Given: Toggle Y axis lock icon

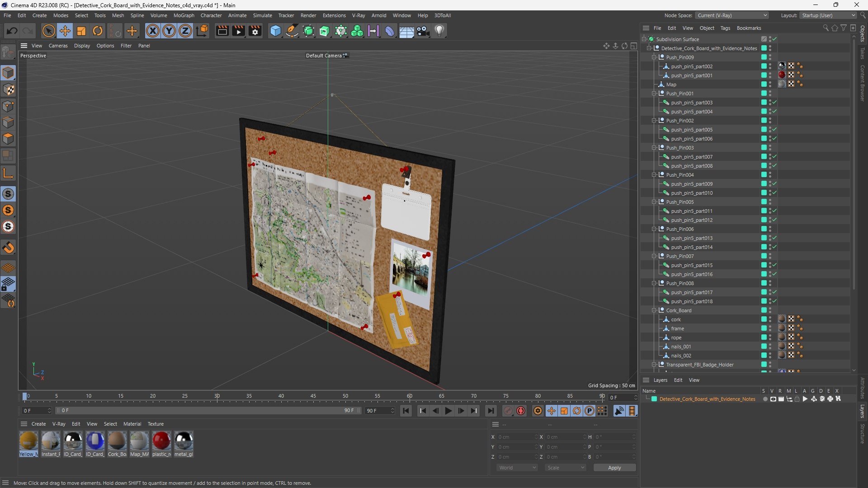Looking at the screenshot, I should pos(169,31).
